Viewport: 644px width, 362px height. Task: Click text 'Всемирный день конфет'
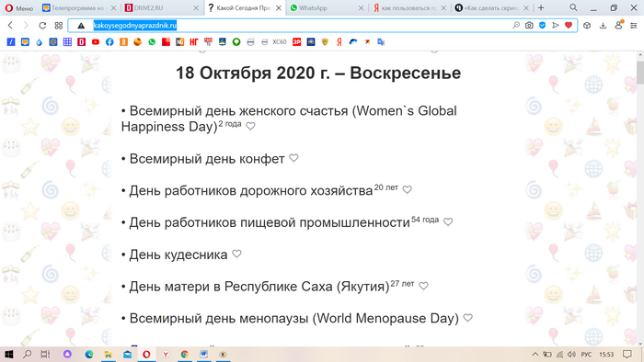tap(207, 159)
